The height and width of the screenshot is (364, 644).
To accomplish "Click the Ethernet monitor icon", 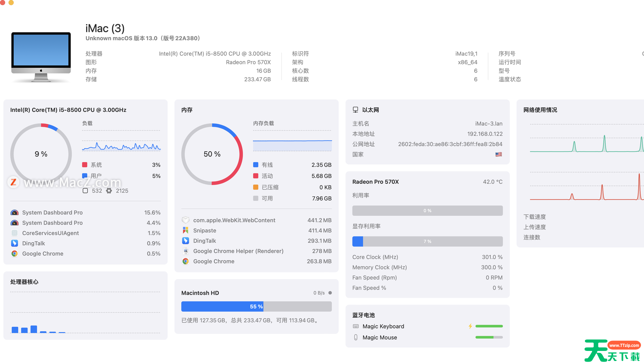I will click(356, 110).
